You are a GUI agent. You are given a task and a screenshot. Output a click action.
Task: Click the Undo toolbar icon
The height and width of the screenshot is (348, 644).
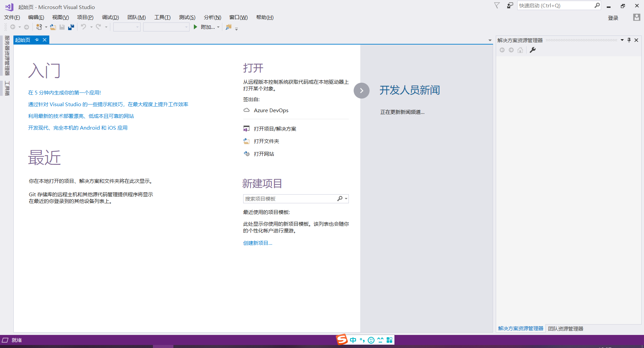point(84,27)
